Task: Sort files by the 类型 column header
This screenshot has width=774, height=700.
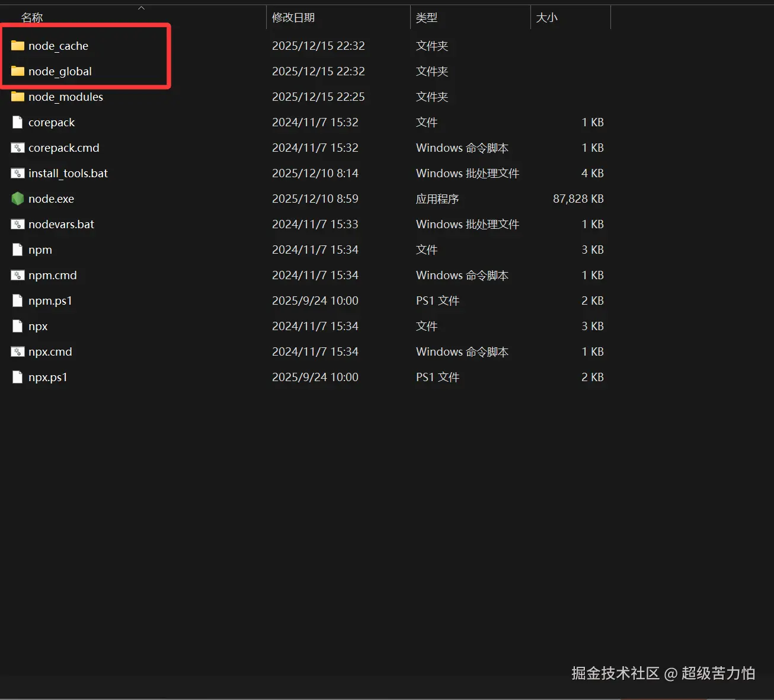Action: tap(427, 18)
